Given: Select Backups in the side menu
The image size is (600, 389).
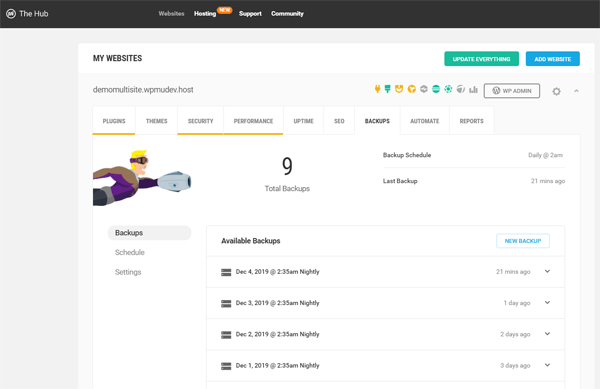Looking at the screenshot, I should [149, 233].
